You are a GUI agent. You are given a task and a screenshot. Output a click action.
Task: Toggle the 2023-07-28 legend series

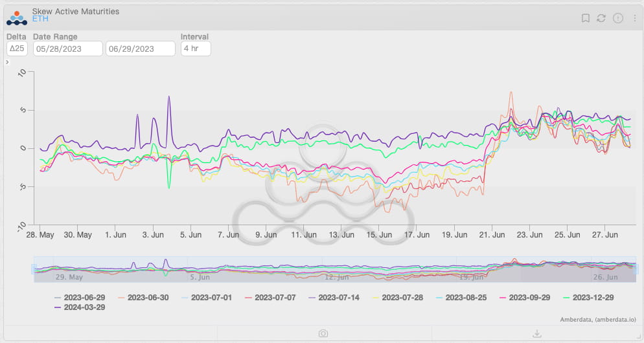398,298
